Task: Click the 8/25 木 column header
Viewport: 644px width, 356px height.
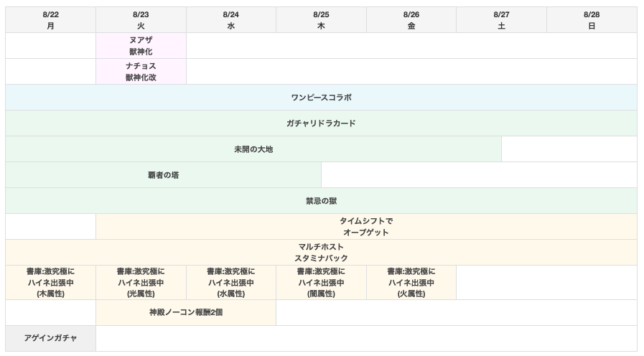Action: [x=321, y=19]
